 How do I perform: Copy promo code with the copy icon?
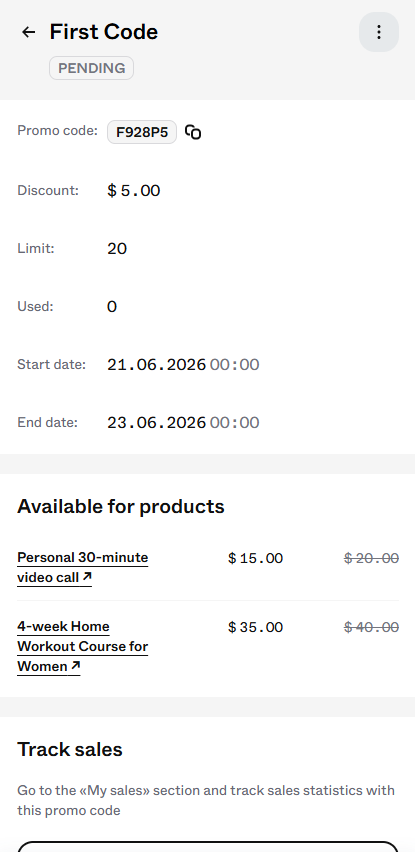click(x=193, y=132)
